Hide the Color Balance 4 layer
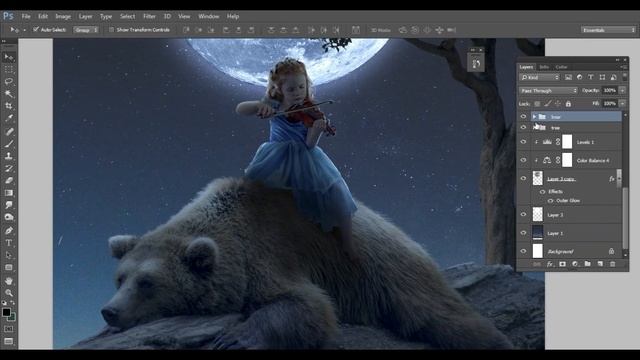Image resolution: width=640 pixels, height=360 pixels. tap(523, 160)
